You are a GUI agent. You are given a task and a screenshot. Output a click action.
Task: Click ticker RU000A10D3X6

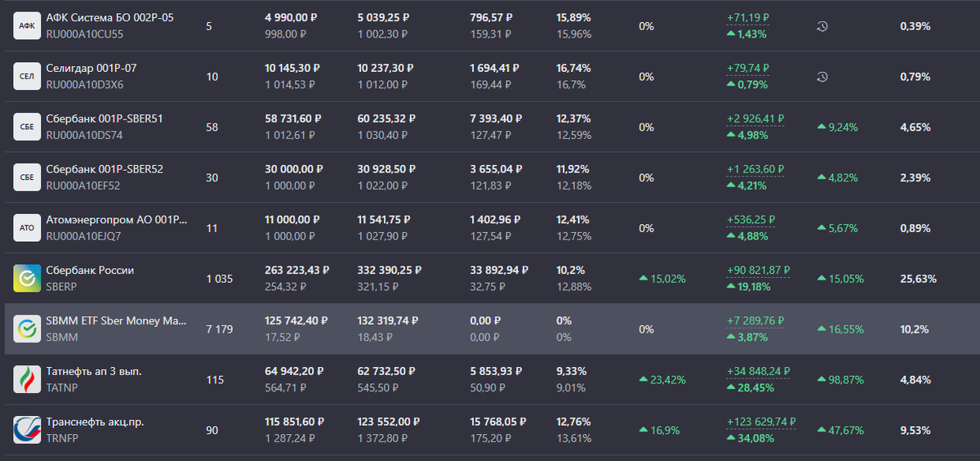(x=85, y=85)
